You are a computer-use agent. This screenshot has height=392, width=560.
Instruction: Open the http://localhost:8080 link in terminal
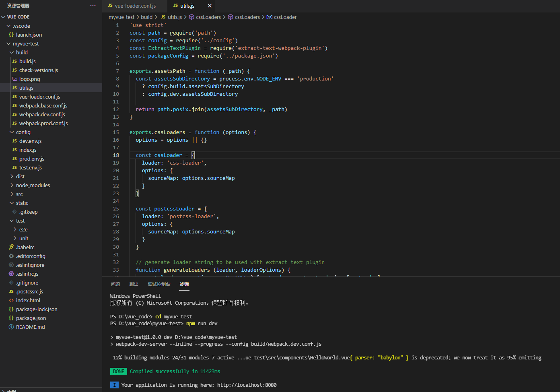point(247,385)
